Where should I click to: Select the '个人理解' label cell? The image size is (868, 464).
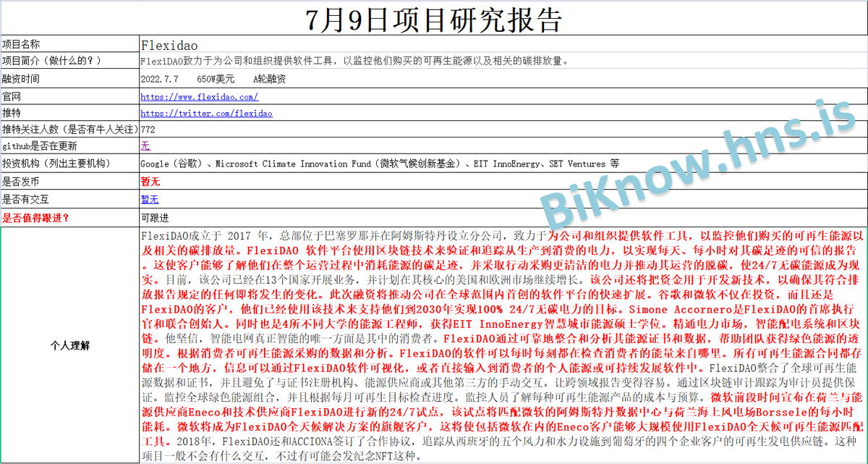69,345
